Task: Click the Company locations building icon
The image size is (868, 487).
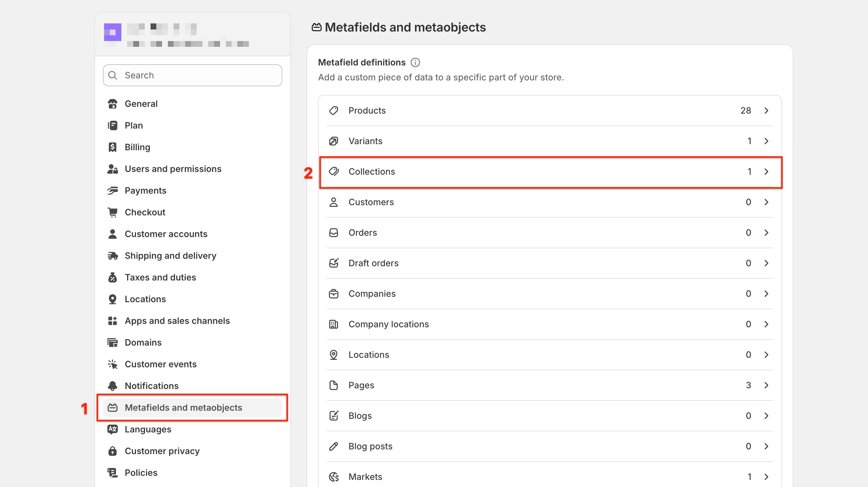Action: point(334,324)
